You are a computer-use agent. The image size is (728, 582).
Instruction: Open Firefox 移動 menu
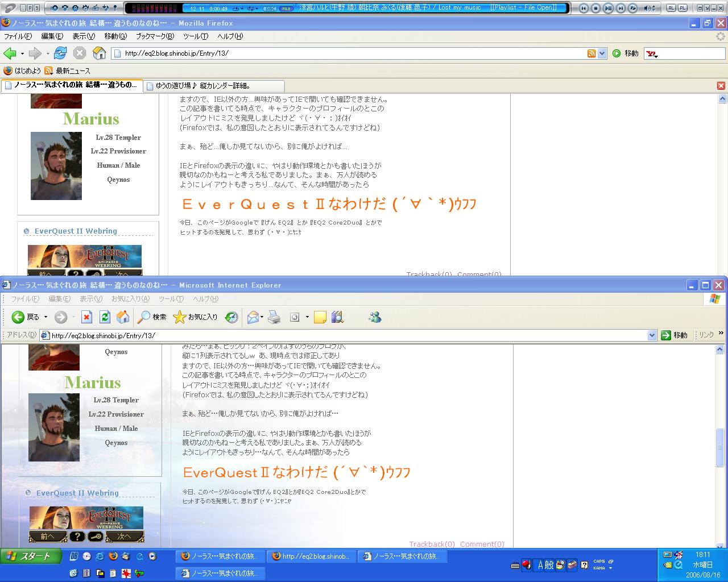point(115,36)
